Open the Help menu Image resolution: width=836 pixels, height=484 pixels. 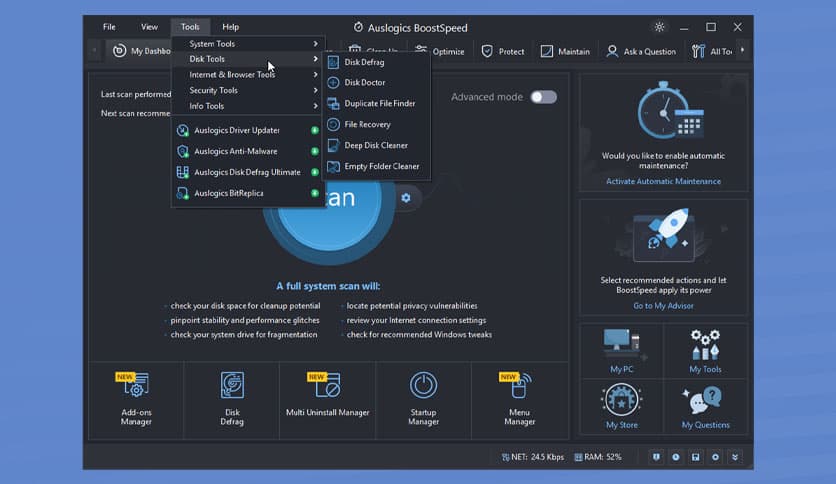(230, 27)
